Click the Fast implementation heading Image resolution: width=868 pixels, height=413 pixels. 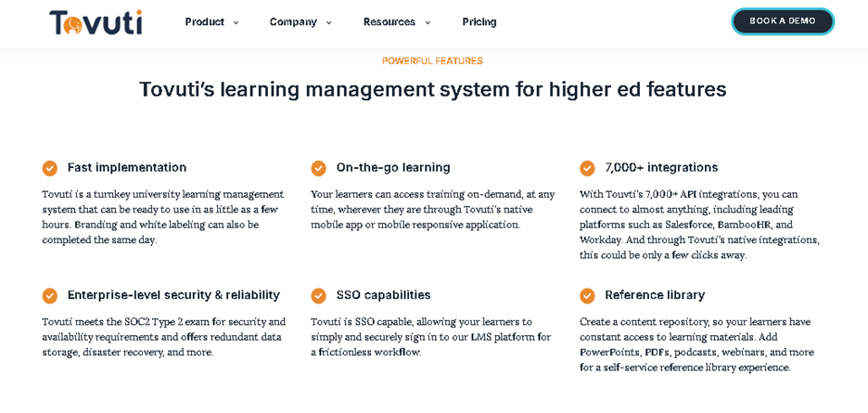tap(127, 167)
